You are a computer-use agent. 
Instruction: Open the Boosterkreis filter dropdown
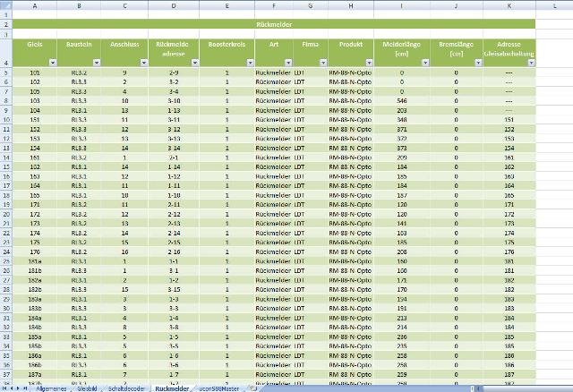click(x=248, y=63)
